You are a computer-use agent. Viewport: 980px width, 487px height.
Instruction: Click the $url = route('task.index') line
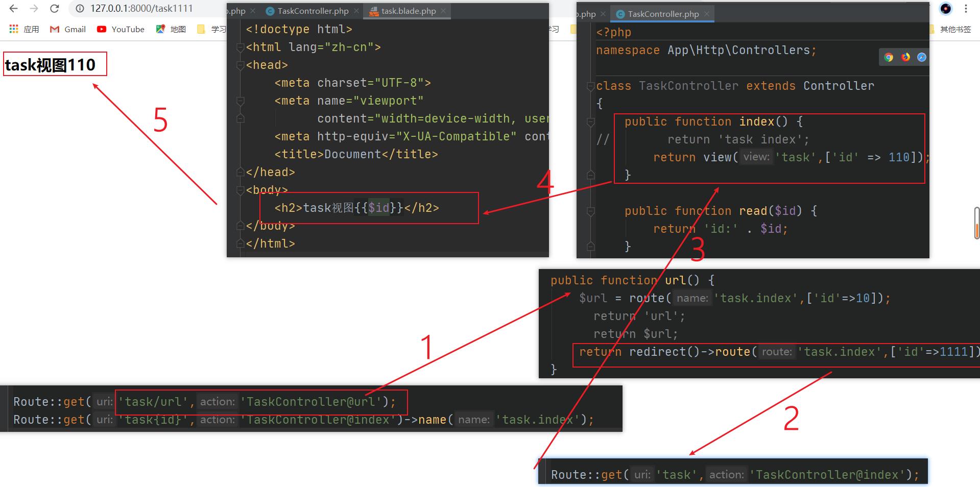(735, 298)
